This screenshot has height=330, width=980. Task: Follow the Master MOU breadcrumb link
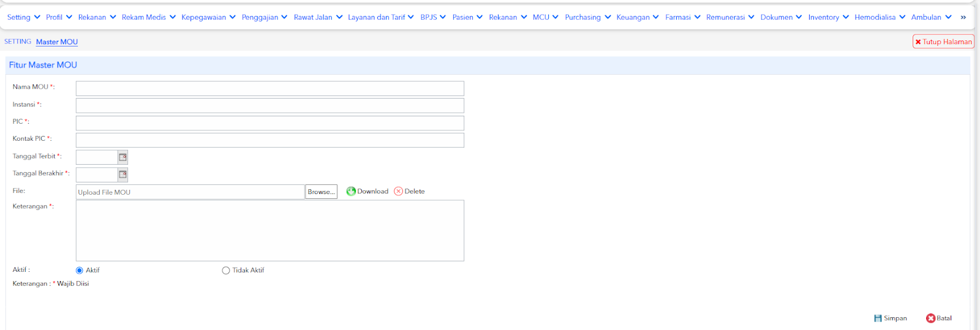click(57, 42)
